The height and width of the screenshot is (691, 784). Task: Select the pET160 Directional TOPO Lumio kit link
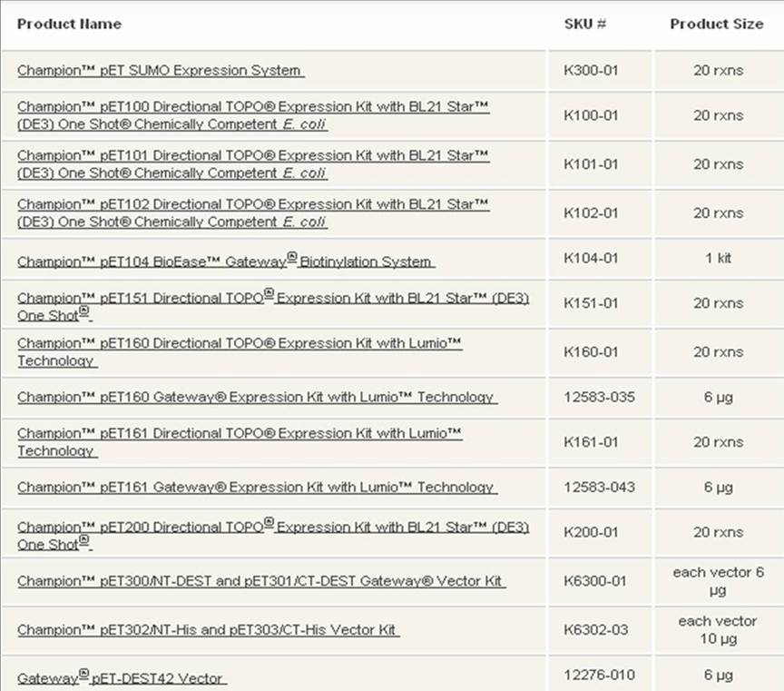pos(240,343)
